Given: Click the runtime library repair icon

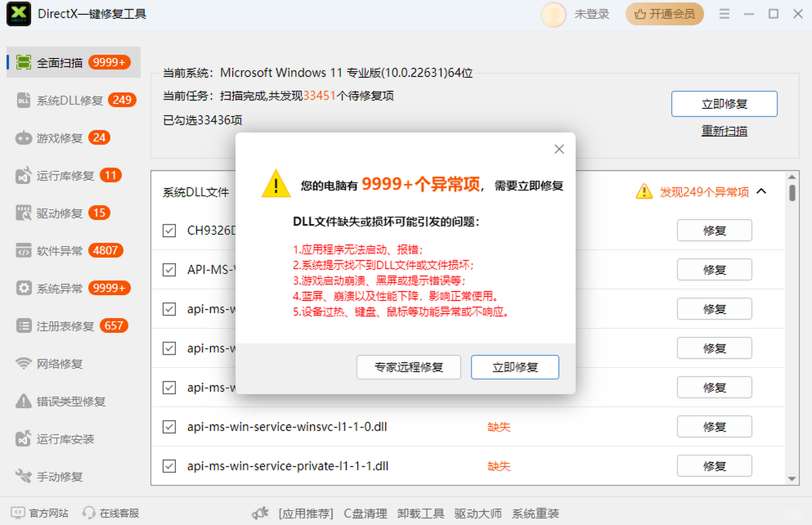Looking at the screenshot, I should click(24, 176).
